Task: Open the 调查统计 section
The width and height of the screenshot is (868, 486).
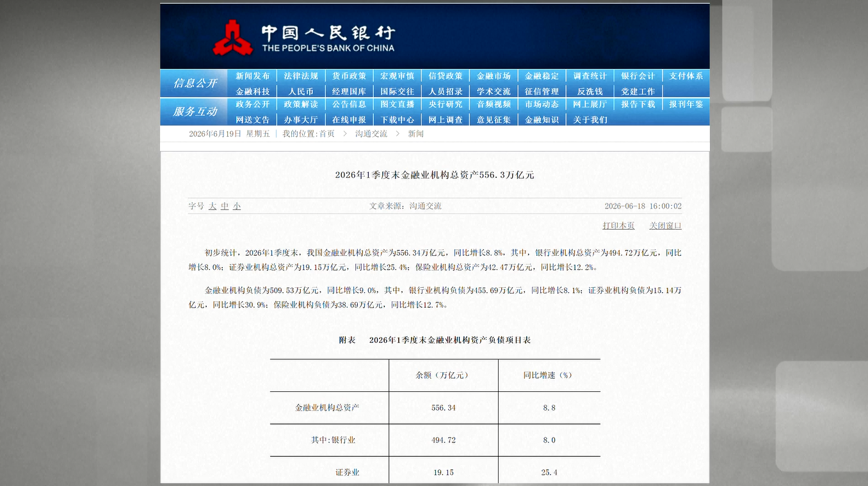Action: click(x=590, y=76)
